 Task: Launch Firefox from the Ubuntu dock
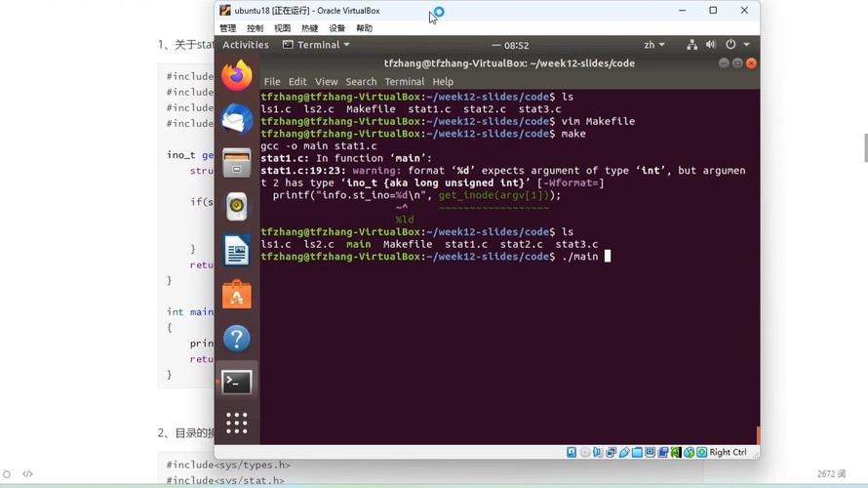pos(237,75)
